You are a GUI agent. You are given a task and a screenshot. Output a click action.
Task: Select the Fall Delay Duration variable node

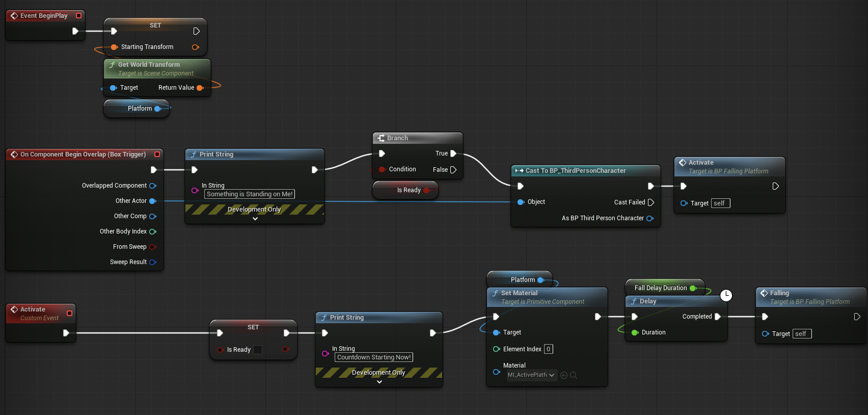pos(665,288)
